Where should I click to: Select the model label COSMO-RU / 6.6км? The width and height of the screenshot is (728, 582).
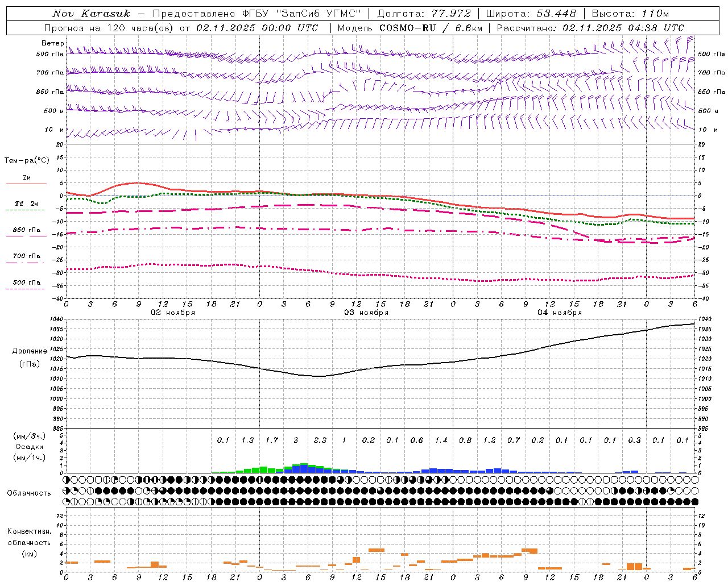[431, 28]
